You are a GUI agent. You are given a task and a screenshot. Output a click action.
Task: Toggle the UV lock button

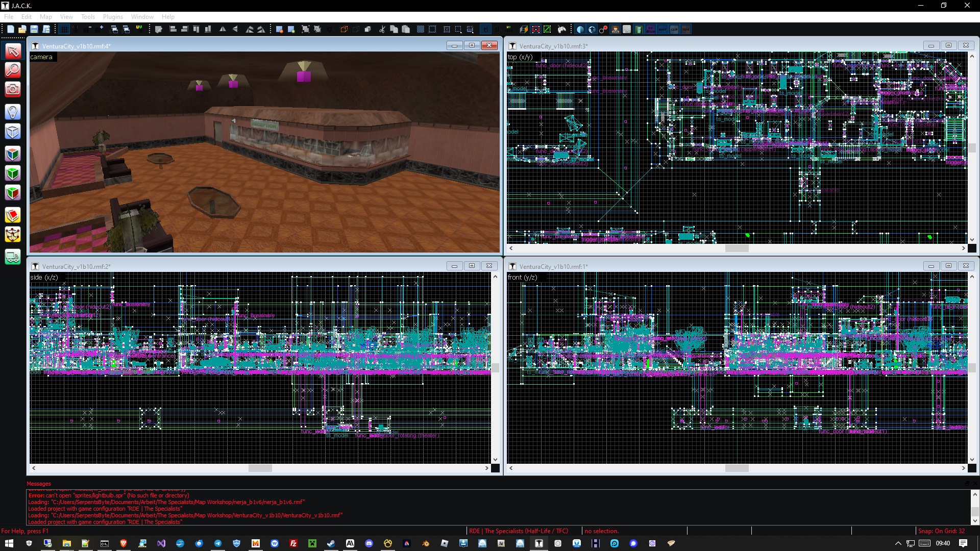pos(509,30)
